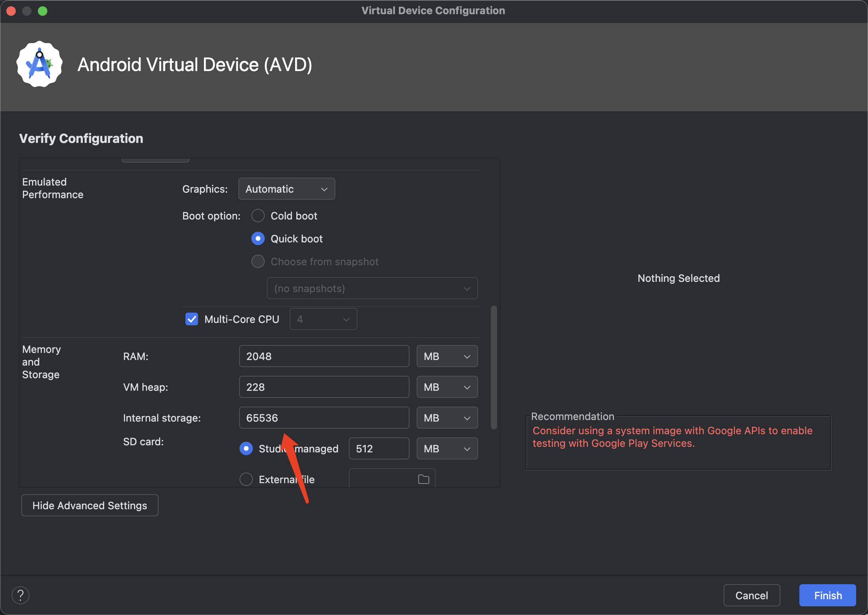
Task: Click the Memory and Storage section label
Action: [41, 362]
